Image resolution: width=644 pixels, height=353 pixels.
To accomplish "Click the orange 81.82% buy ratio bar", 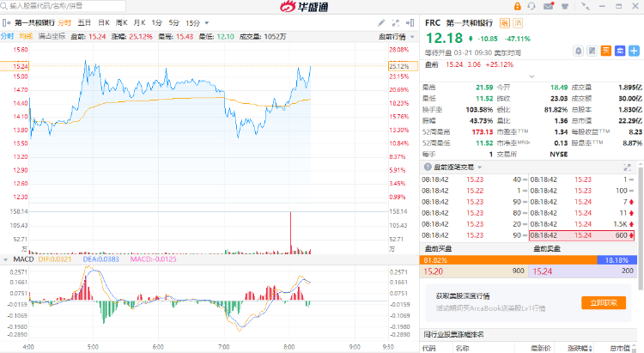I will coord(508,260).
